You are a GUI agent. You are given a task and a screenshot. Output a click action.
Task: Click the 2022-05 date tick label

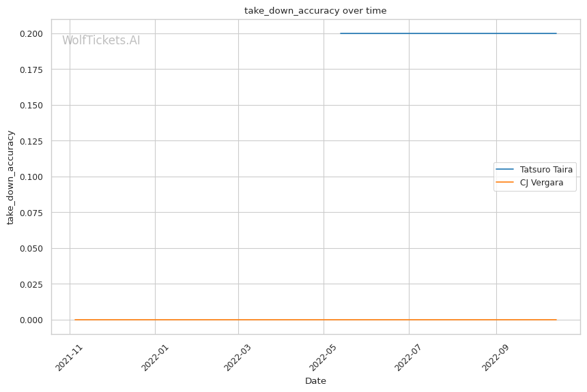(323, 357)
